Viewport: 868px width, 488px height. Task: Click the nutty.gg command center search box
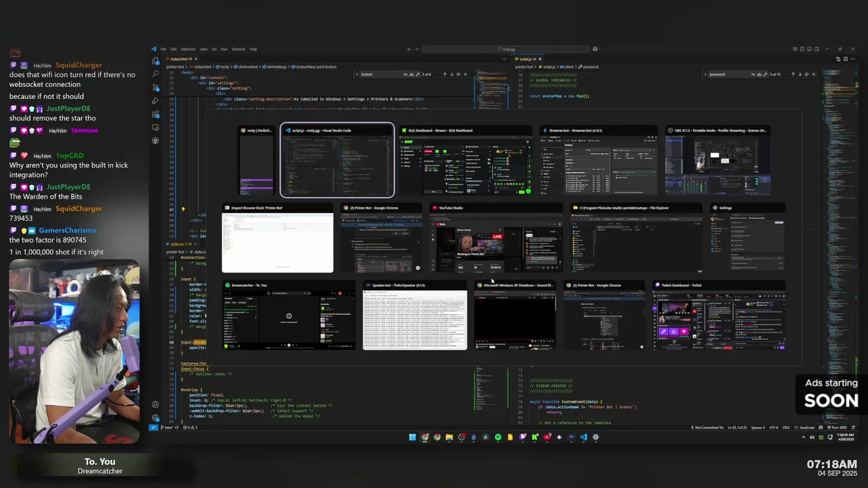tap(506, 49)
